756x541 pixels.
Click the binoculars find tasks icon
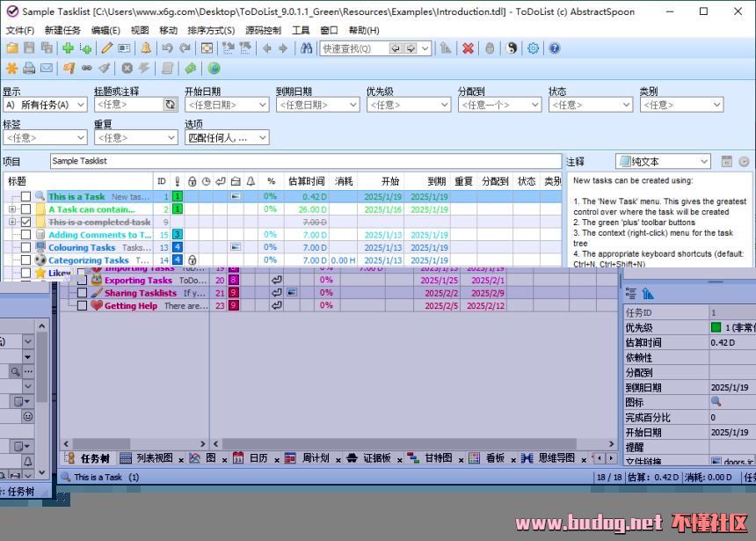[307, 48]
